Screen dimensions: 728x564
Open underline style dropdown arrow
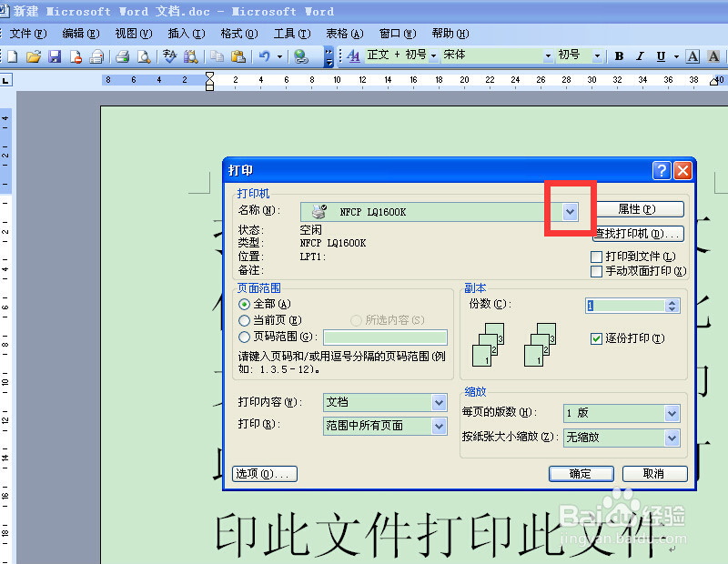click(x=676, y=56)
